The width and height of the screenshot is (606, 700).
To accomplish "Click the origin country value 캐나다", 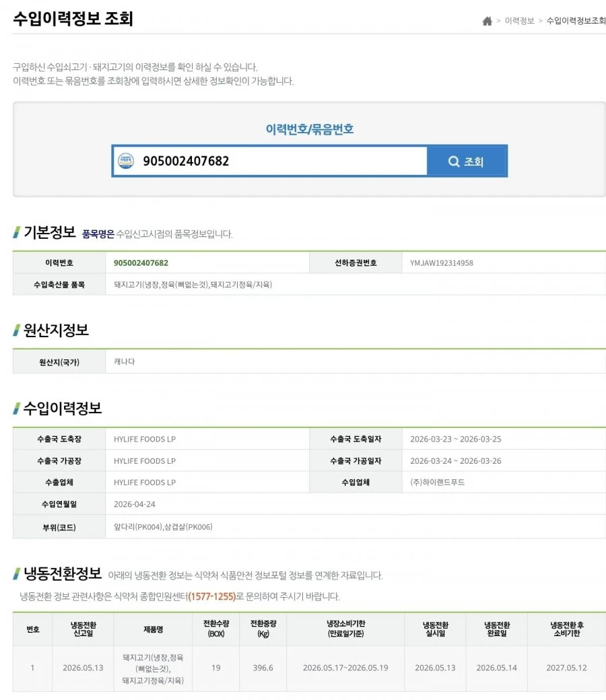I will tap(124, 361).
